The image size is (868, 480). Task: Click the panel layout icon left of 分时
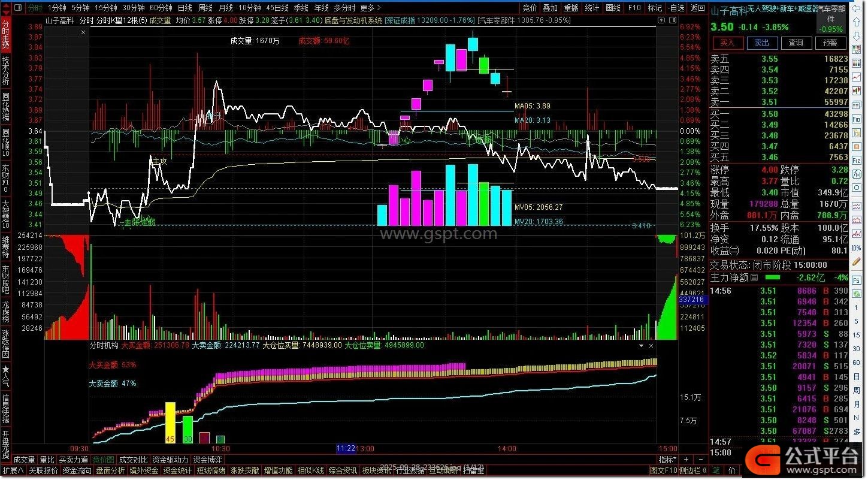click(18, 8)
